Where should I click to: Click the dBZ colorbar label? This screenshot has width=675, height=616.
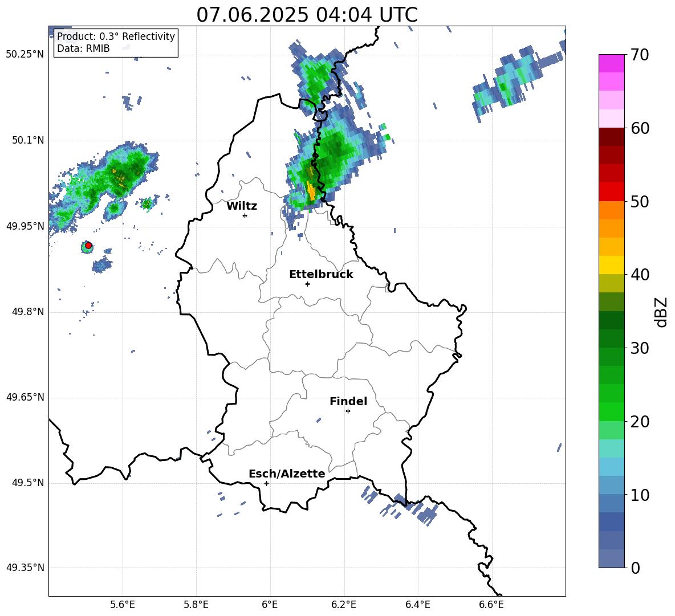pos(661,312)
